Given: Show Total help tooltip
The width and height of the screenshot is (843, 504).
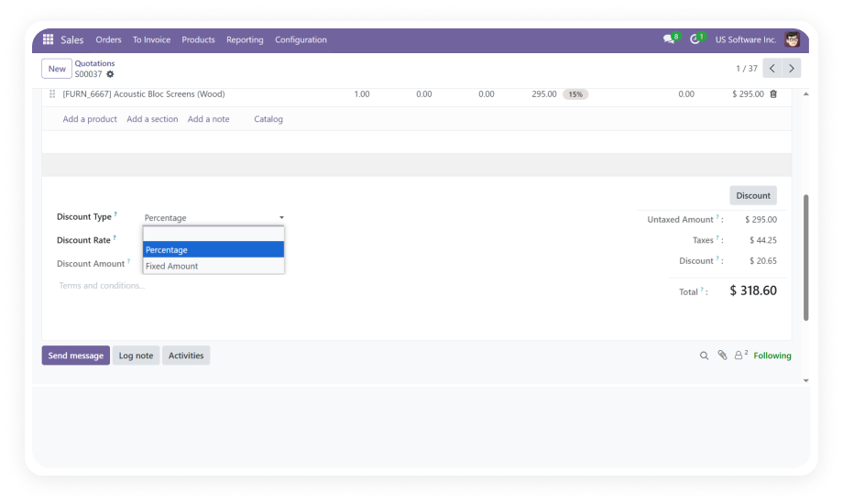Looking at the screenshot, I should tap(702, 289).
